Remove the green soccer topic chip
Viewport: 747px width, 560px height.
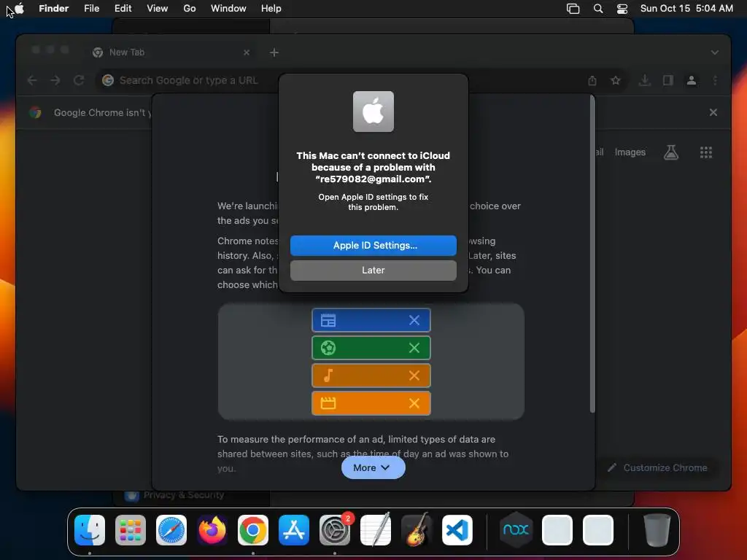point(414,348)
